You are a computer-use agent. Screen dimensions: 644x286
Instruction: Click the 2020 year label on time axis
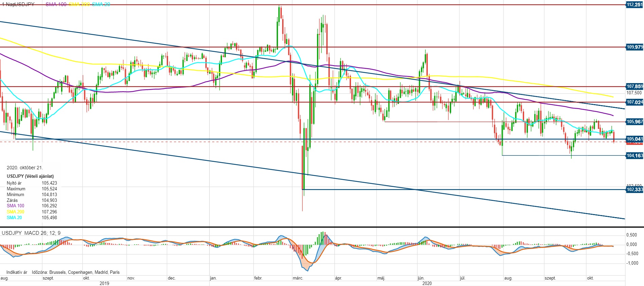tap(427, 283)
